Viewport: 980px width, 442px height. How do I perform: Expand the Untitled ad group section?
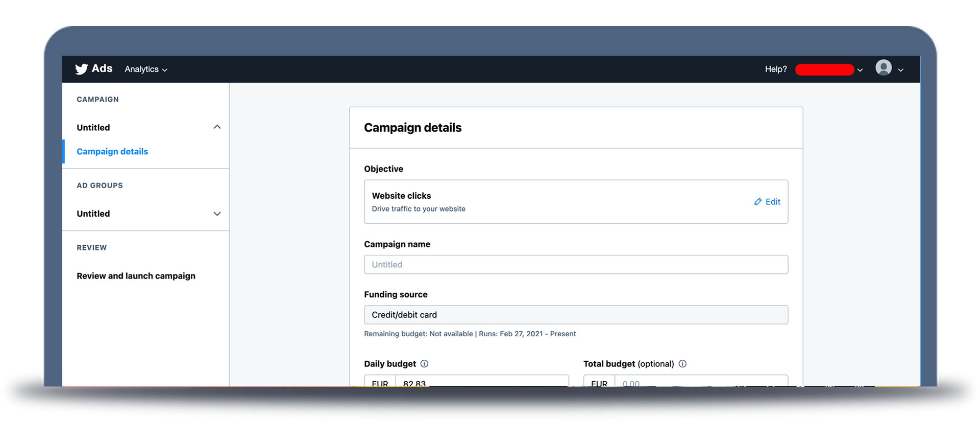[x=217, y=214]
